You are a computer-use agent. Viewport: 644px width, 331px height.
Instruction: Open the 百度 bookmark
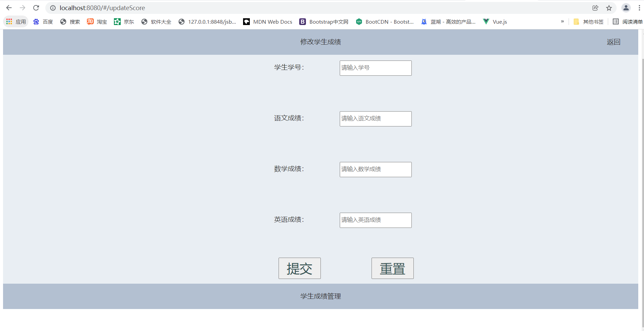tap(43, 22)
